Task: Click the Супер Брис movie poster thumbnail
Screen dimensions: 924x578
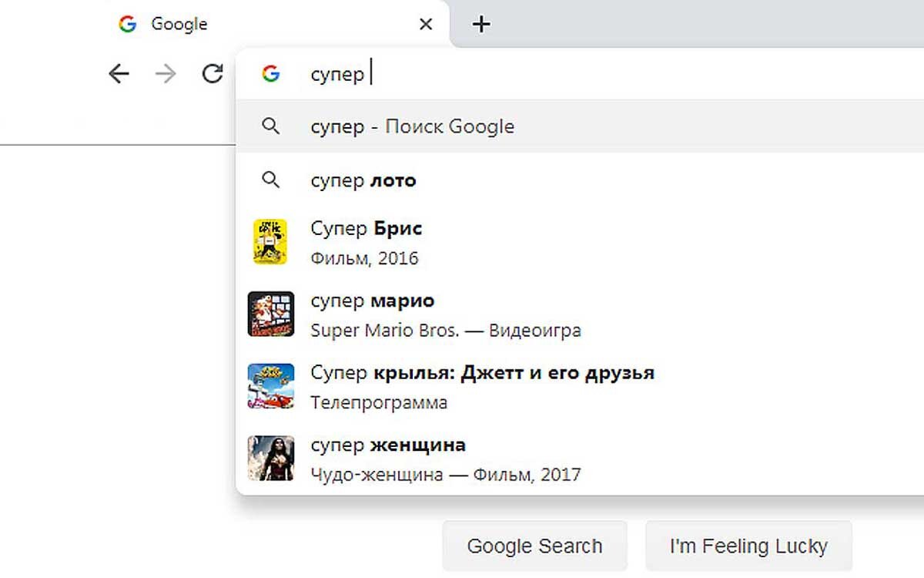Action: point(270,242)
